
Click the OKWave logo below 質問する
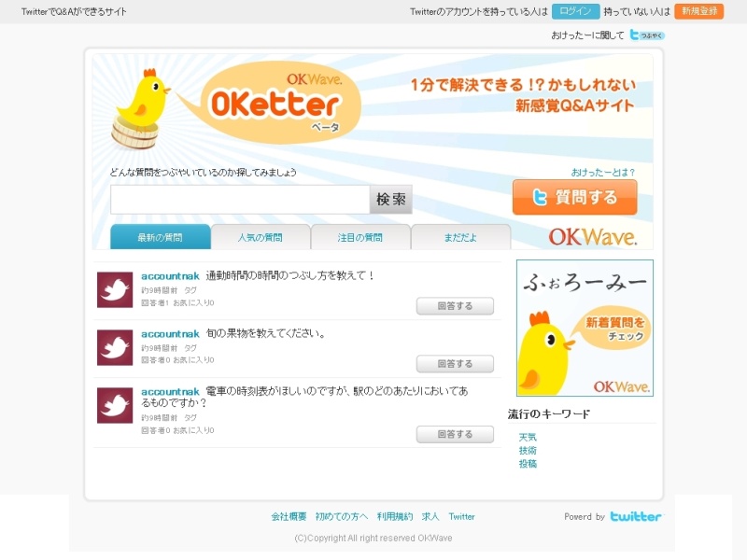point(593,237)
